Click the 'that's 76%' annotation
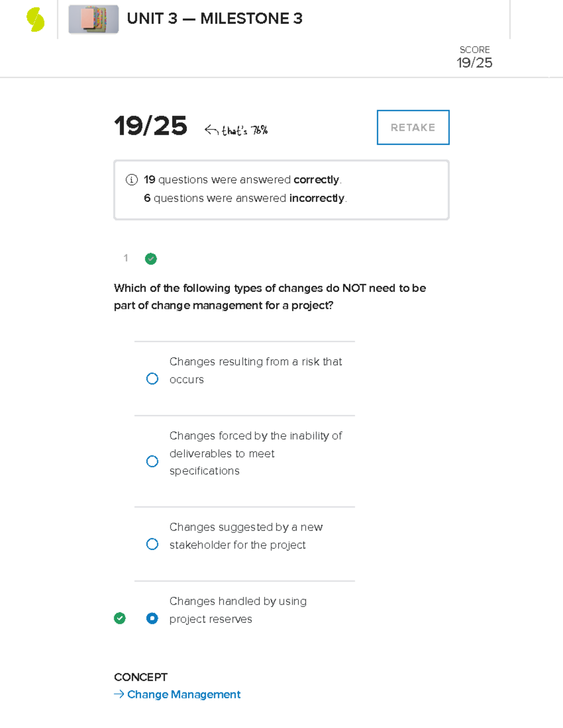563x728 pixels. click(x=244, y=130)
